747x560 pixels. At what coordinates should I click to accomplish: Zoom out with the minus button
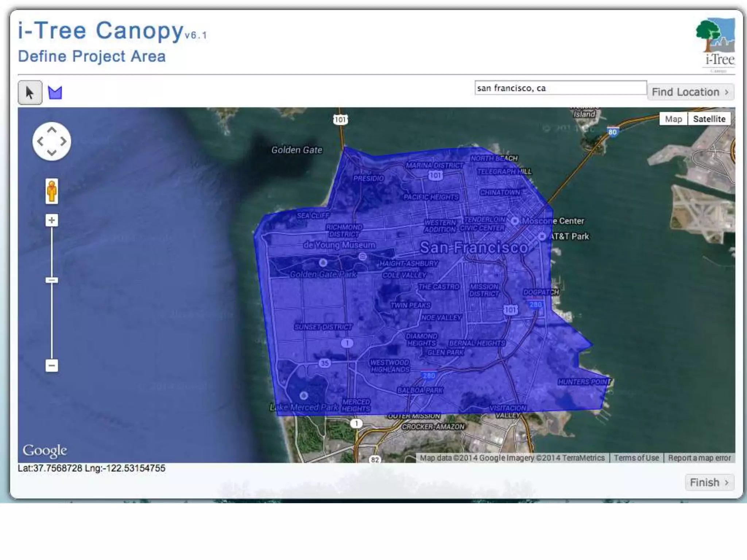(52, 365)
